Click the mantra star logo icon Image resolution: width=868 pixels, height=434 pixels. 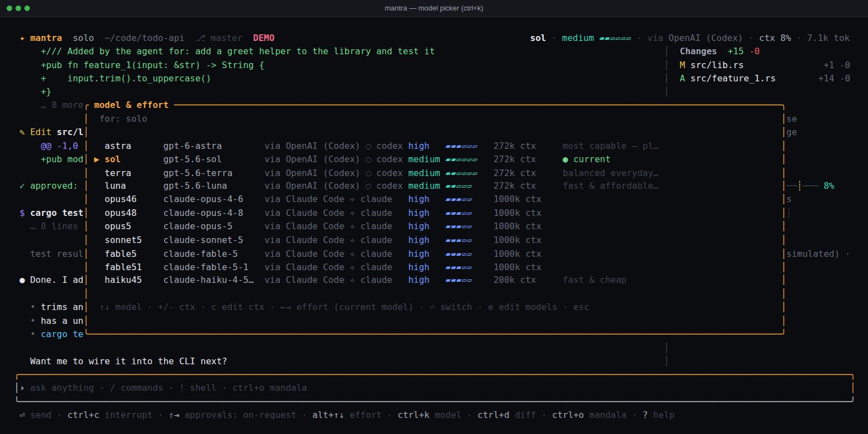coord(22,38)
